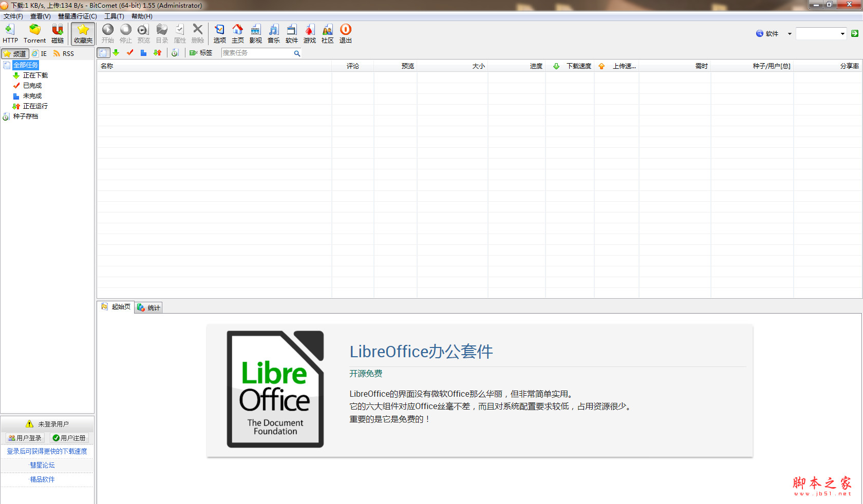
Task: Click the 磁链 magnet link icon
Action: (58, 33)
